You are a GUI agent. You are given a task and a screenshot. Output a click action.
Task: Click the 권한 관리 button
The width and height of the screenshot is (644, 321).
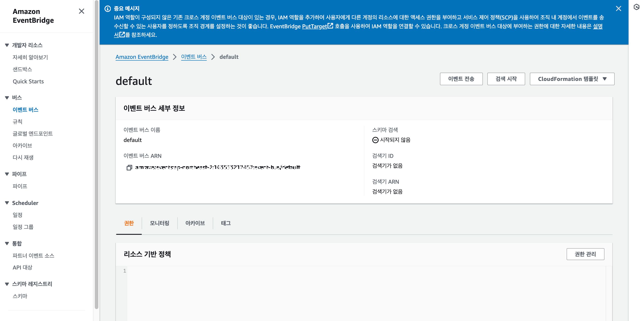[585, 254]
